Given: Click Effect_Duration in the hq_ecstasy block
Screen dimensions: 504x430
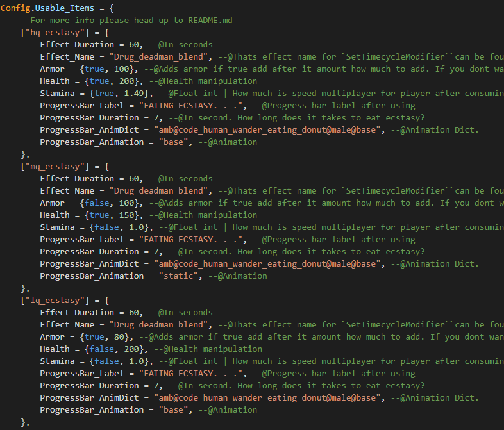Looking at the screenshot, I should point(77,45).
